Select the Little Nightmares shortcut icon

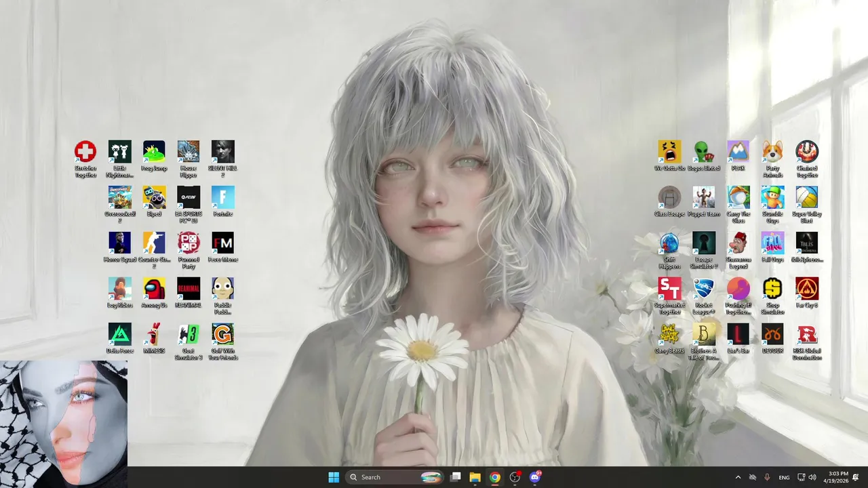click(120, 152)
